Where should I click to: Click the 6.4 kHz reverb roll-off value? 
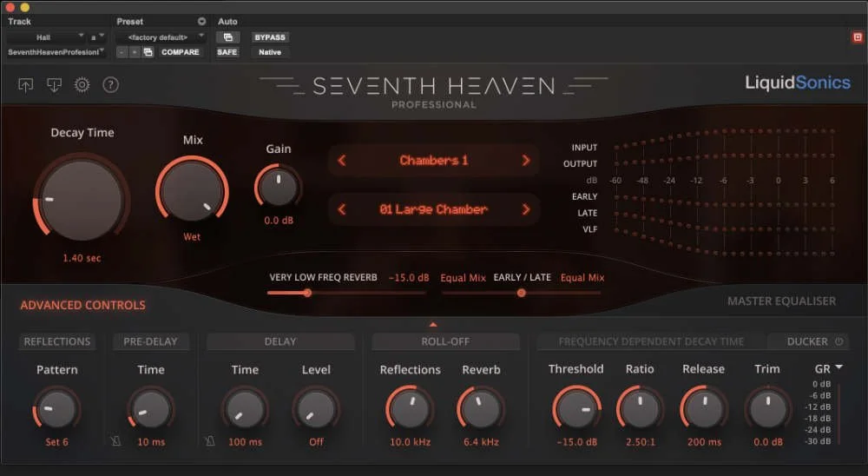click(x=481, y=442)
